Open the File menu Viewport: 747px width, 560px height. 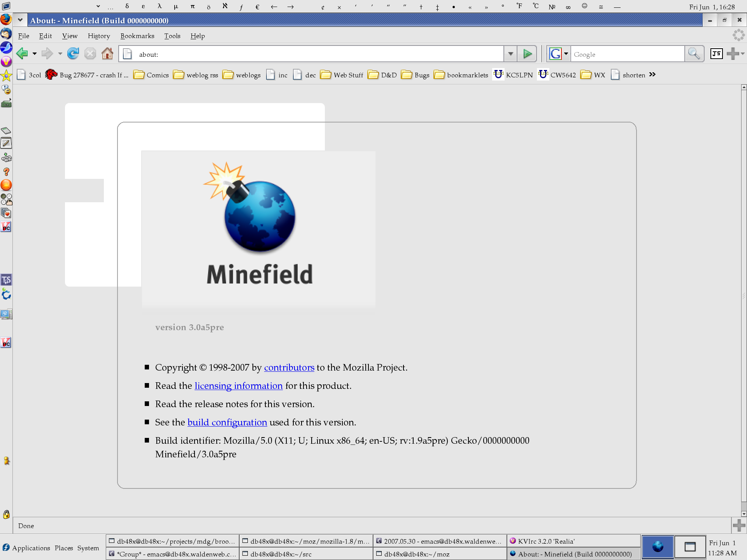pos(24,36)
